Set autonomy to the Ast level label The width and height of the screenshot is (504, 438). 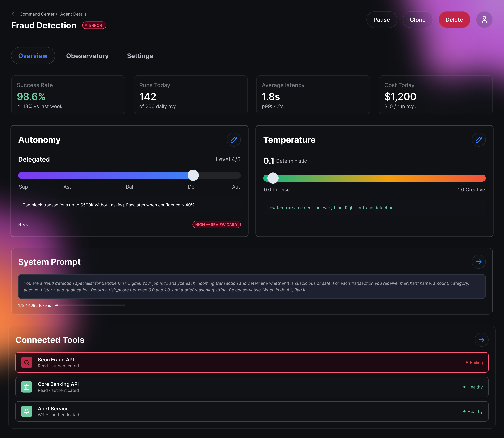pos(67,187)
